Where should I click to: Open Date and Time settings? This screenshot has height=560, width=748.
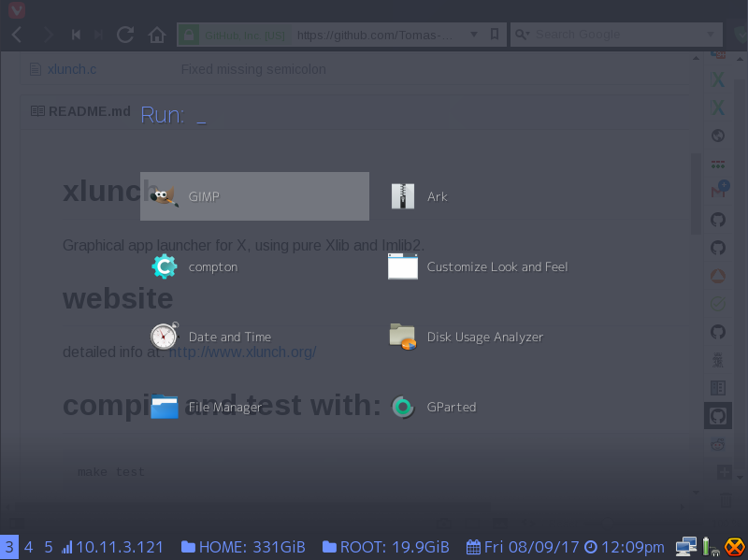point(211,337)
